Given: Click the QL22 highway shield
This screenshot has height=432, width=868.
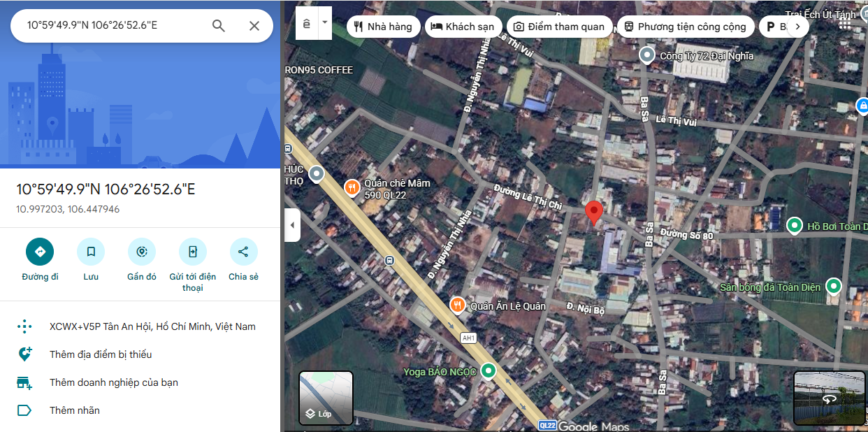Looking at the screenshot, I should pyautogui.click(x=547, y=425).
